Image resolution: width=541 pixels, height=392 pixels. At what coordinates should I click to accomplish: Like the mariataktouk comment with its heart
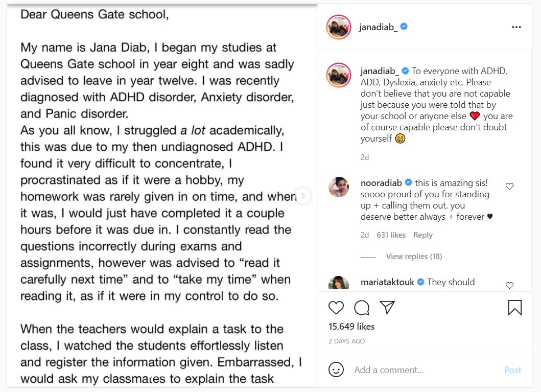click(x=509, y=285)
